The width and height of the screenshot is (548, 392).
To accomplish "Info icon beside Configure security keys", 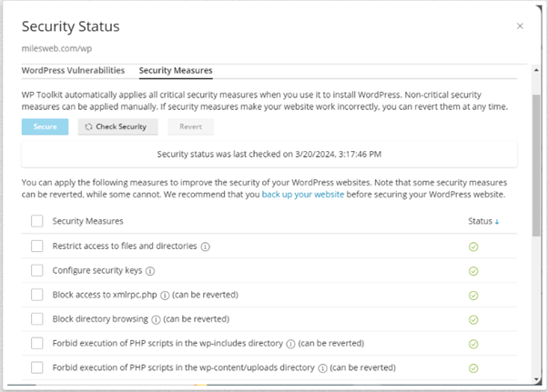I will (150, 271).
